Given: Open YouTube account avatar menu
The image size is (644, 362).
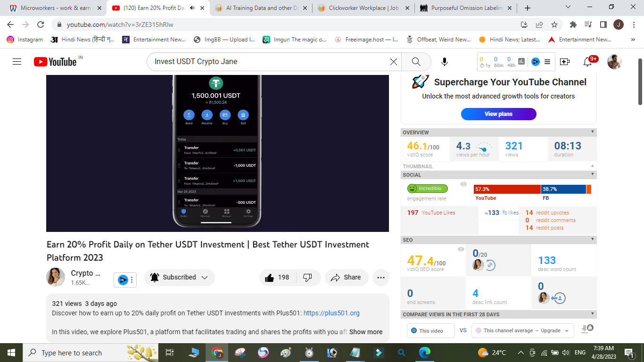Looking at the screenshot, I should click(x=614, y=62).
